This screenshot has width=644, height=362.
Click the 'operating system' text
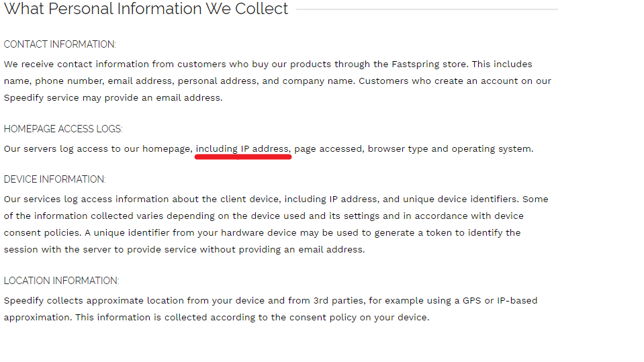(x=491, y=149)
